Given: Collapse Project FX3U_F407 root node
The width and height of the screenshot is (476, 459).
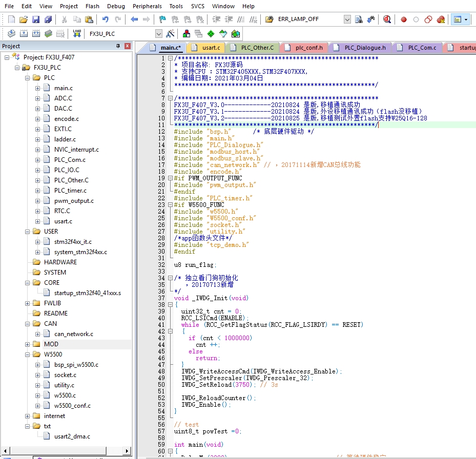Looking at the screenshot, I should [x=7, y=57].
